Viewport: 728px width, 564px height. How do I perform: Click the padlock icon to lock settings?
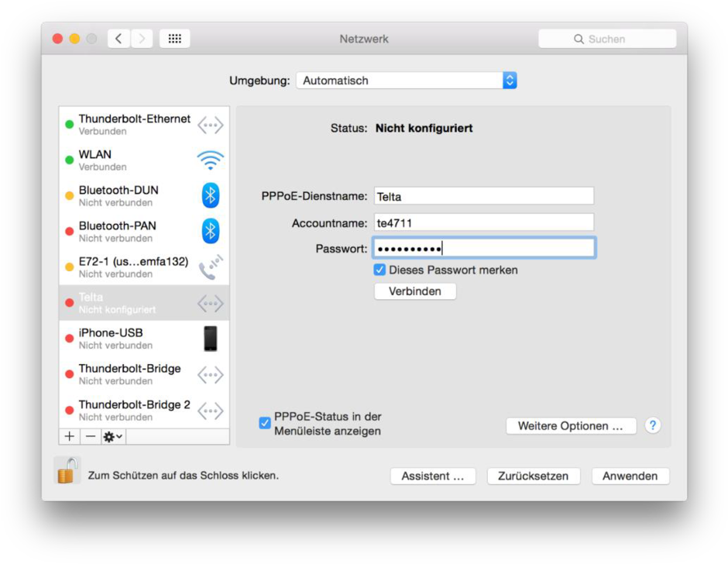coord(67,471)
